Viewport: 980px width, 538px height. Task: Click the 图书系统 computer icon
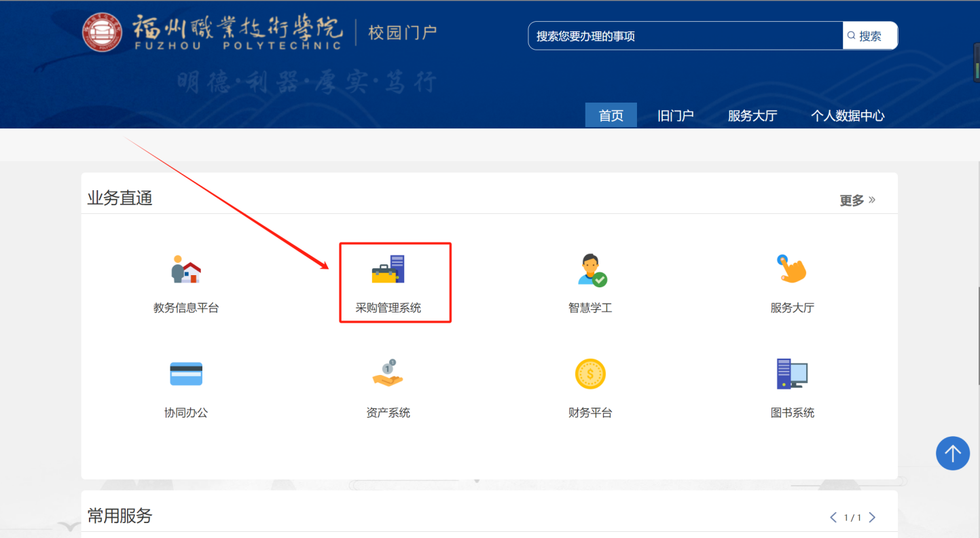click(x=792, y=374)
